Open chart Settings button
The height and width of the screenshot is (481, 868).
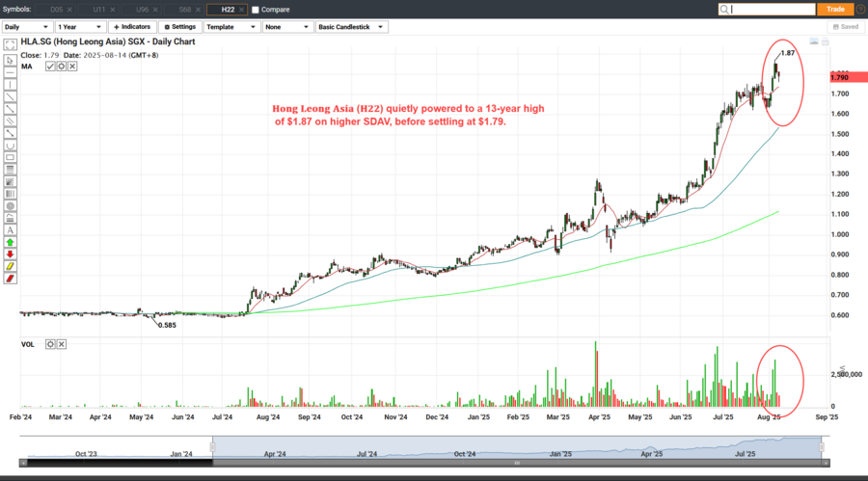(x=180, y=27)
